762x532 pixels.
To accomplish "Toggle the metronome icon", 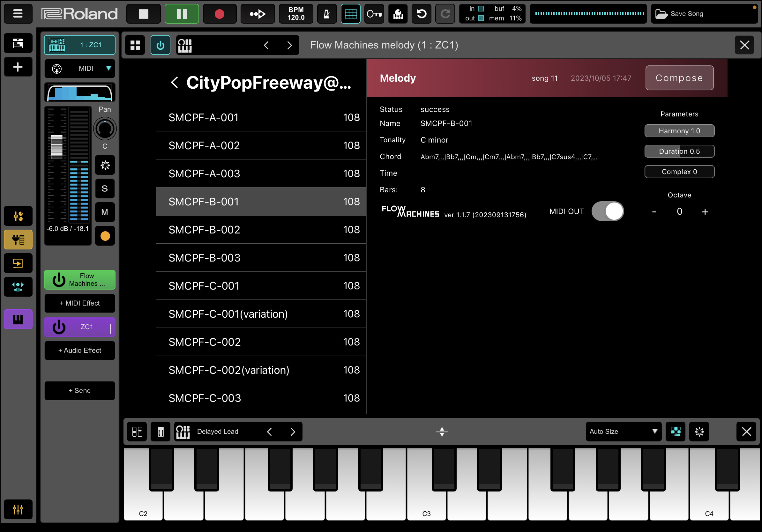I will (x=326, y=14).
